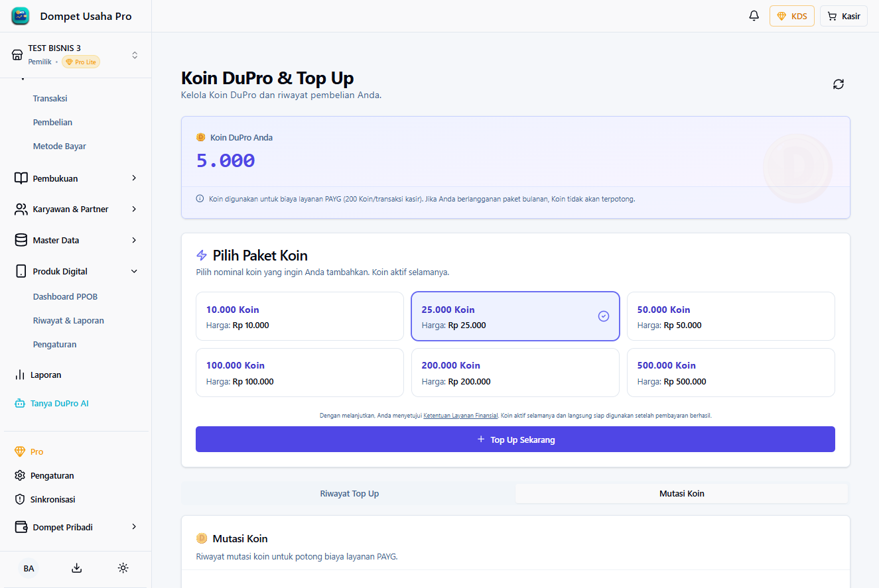Screen dimensions: 879x588
Task: Click the BA user avatar
Action: coord(29,568)
